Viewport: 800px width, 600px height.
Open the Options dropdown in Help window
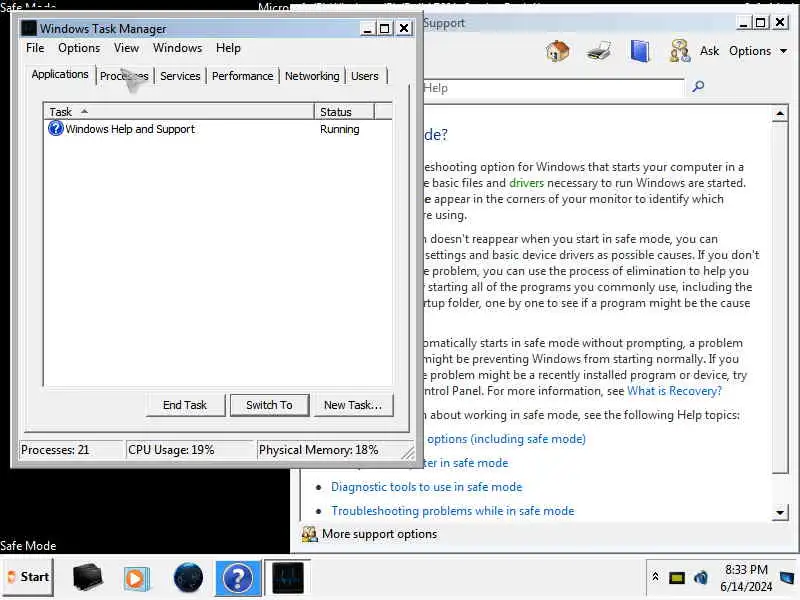(758, 51)
